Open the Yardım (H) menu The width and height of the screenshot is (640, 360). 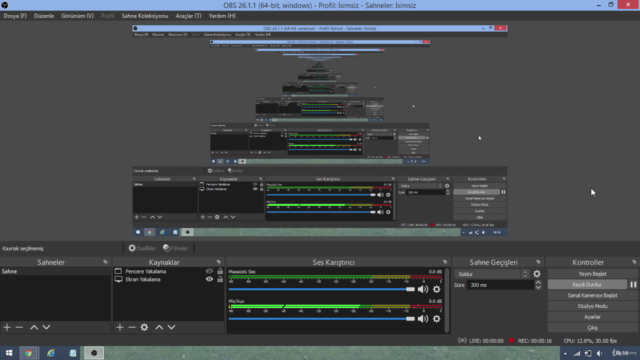[222, 16]
